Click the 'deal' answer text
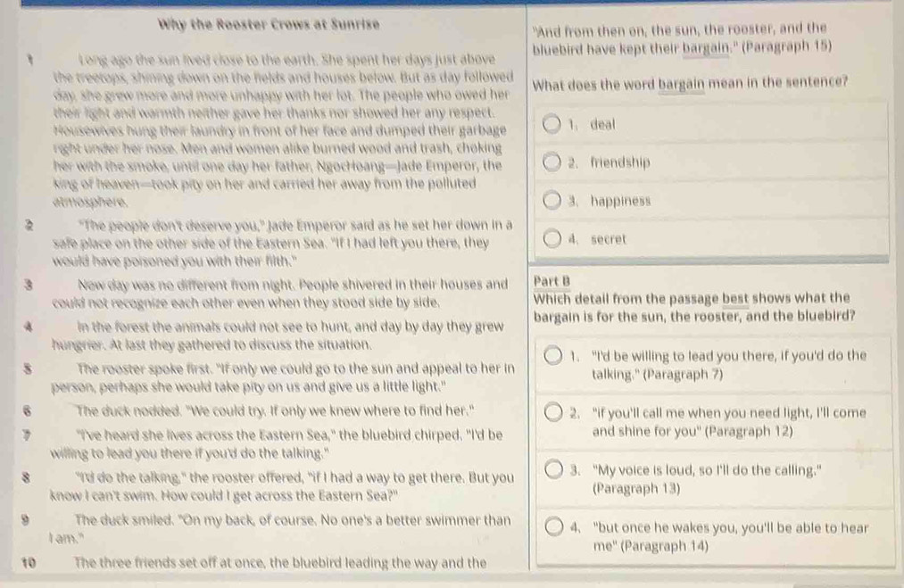904x588 pixels. point(603,124)
